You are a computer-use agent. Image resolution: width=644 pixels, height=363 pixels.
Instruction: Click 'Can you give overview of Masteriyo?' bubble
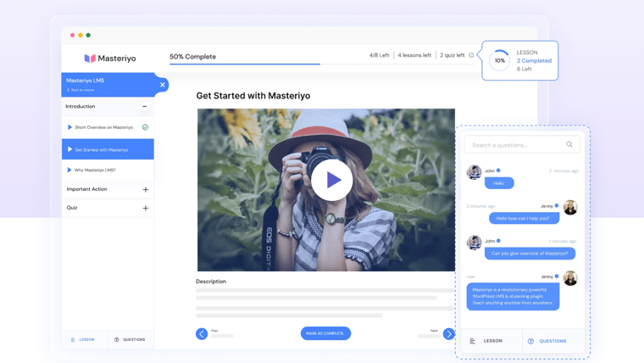tap(530, 254)
